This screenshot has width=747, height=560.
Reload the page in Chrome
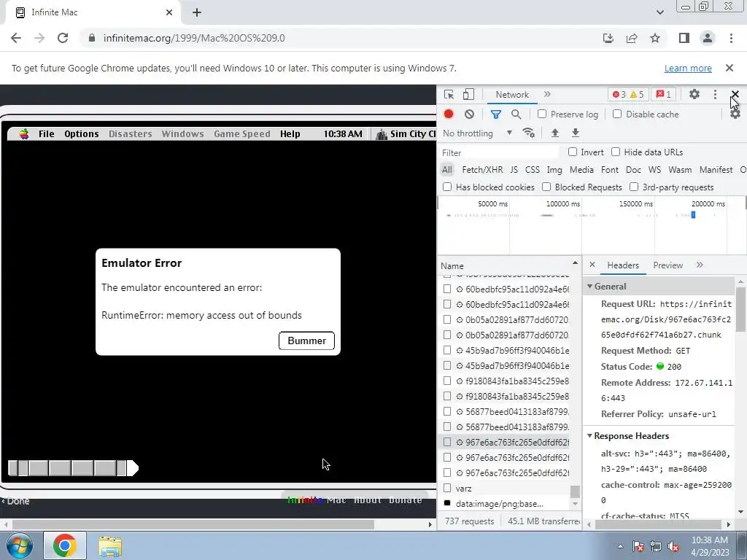tap(63, 38)
